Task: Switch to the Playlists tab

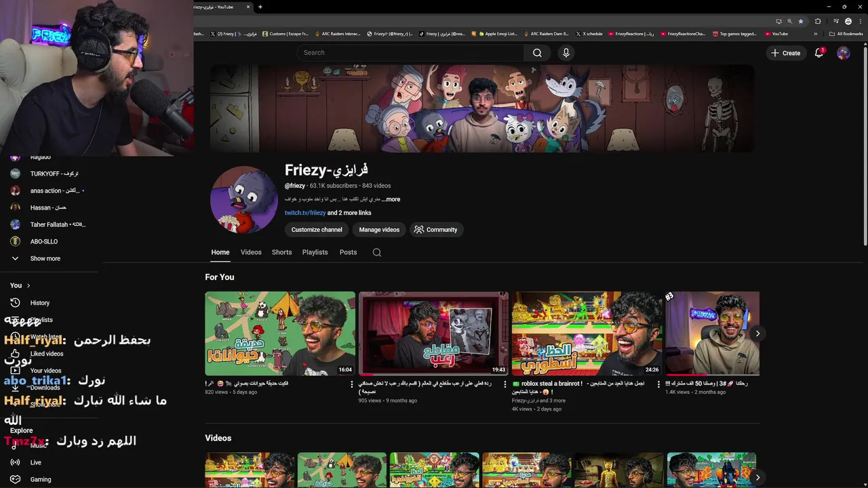Action: pos(315,252)
